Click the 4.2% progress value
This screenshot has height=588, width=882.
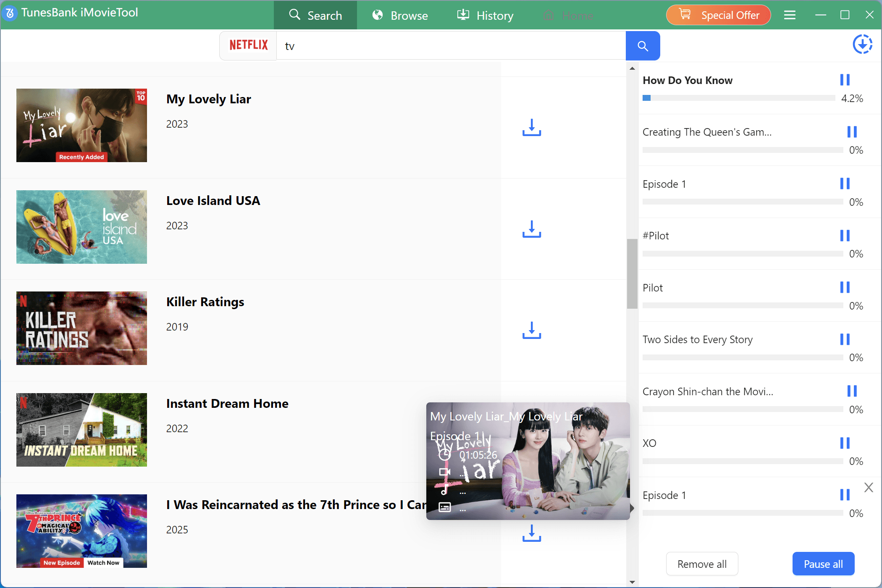point(852,98)
